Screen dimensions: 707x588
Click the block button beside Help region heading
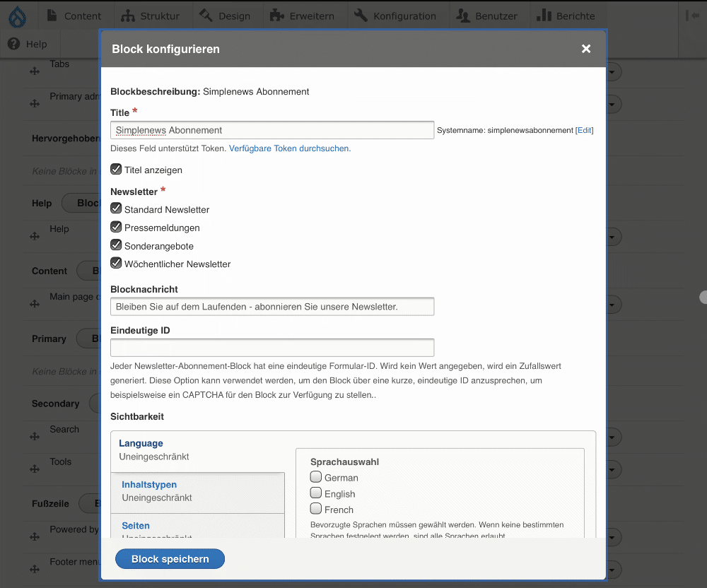coord(81,203)
